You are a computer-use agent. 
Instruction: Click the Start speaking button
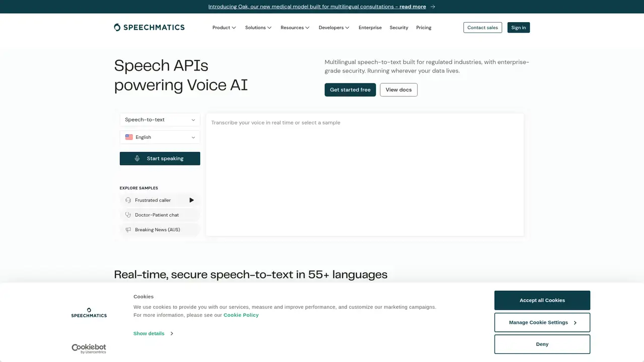click(160, 158)
